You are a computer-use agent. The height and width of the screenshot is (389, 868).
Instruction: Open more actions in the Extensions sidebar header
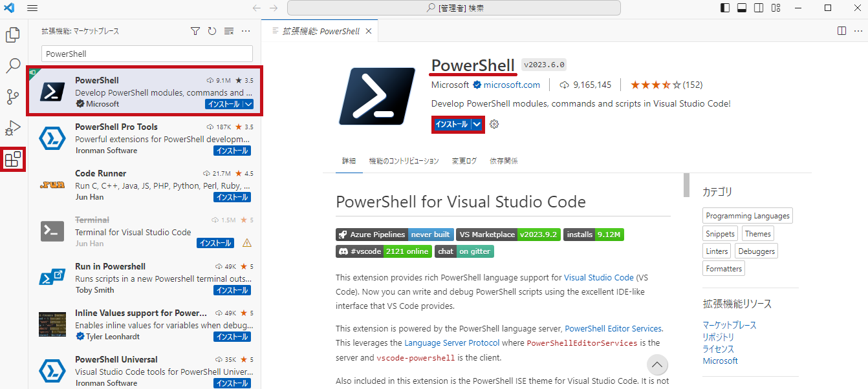coord(246,31)
